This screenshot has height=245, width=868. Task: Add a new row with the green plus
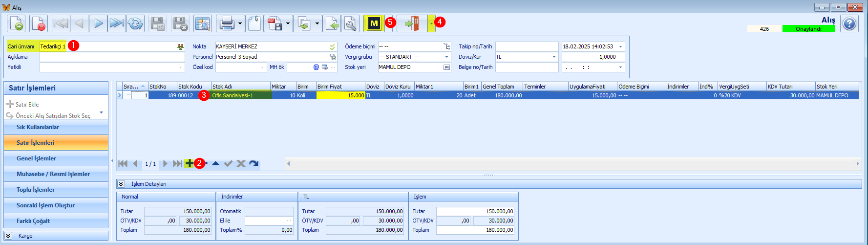tap(189, 163)
